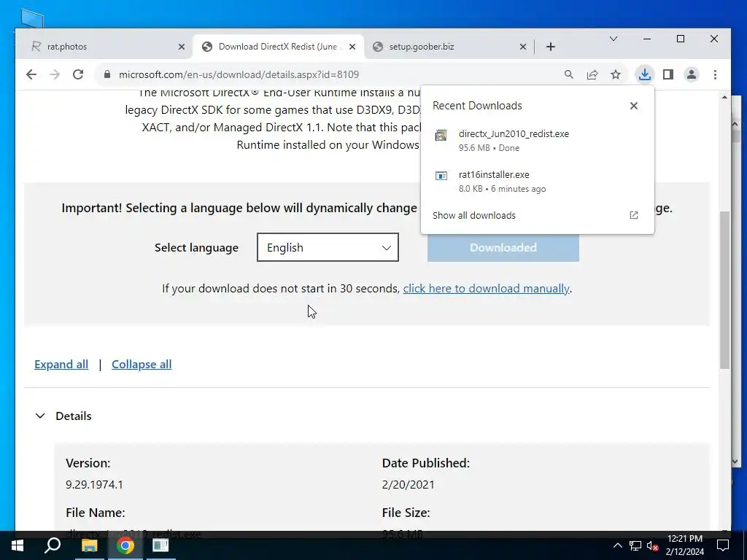Select directx_Jun2010_redist.exe download entry name
The image size is (747, 560).
click(x=514, y=134)
